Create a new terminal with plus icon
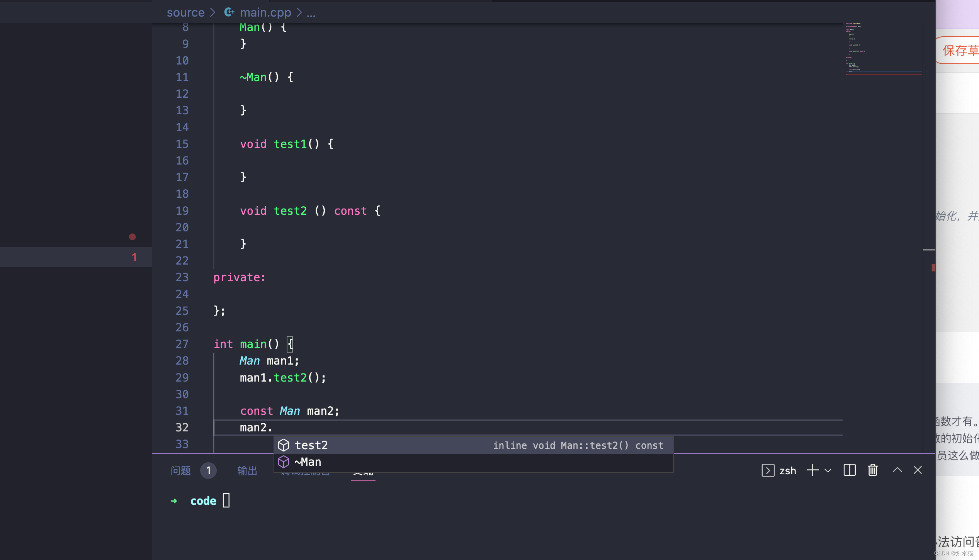Screen dimensions: 979x560 pyautogui.click(x=812, y=470)
